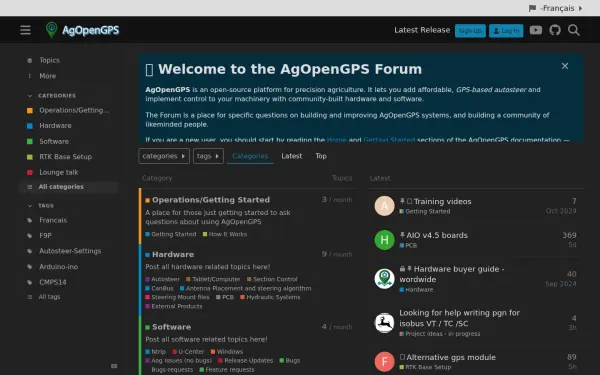The width and height of the screenshot is (600, 375).
Task: Click the AgOpenGPS logo
Action: click(x=82, y=30)
